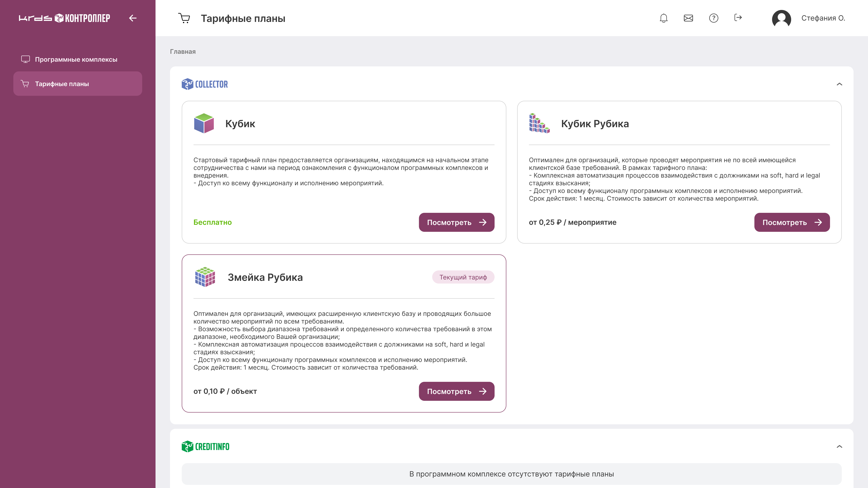Screen dimensions: 868x488
Task: Select Тарифные планы in sidebar
Action: pyautogui.click(x=62, y=84)
